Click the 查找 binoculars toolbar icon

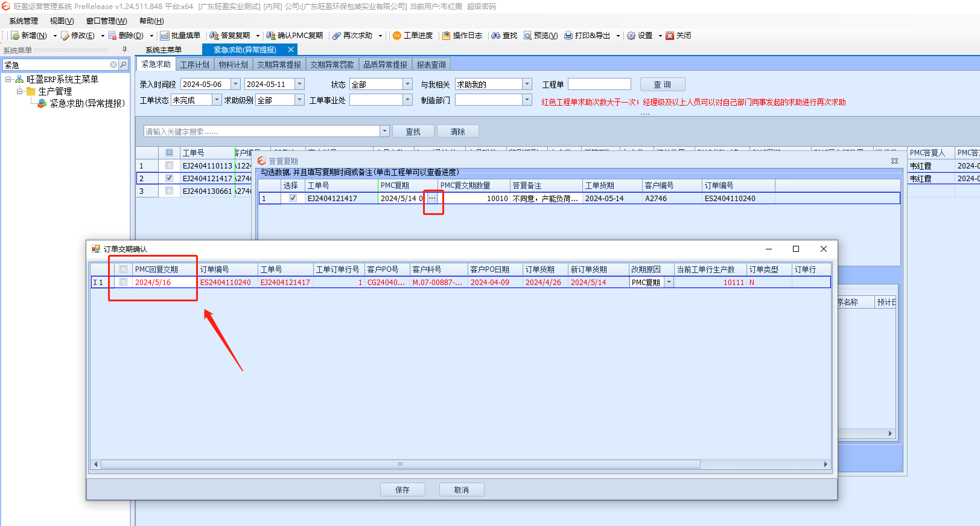495,36
